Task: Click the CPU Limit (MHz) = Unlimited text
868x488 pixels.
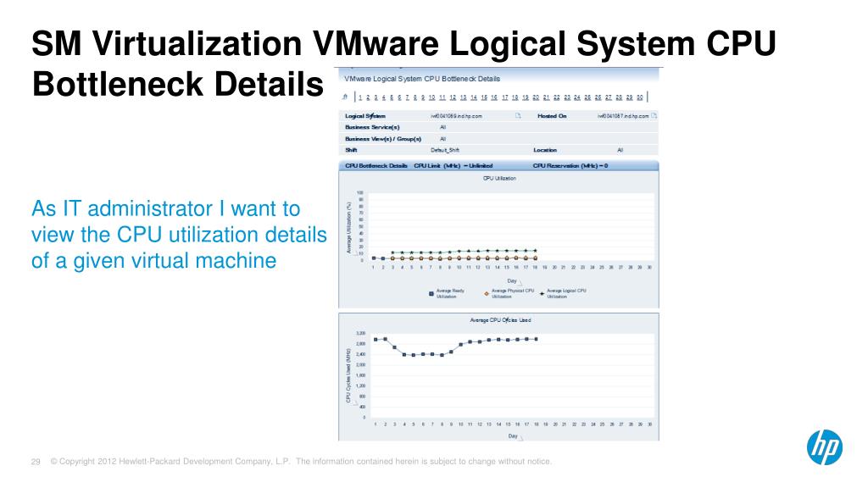Action: (453, 165)
